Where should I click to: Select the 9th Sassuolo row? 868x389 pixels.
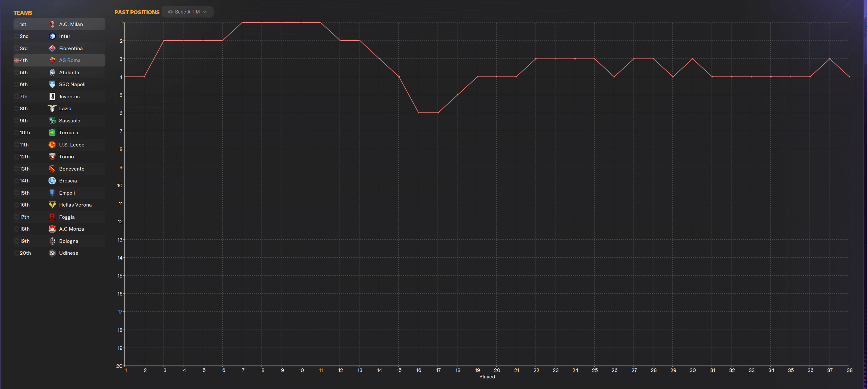coord(59,121)
